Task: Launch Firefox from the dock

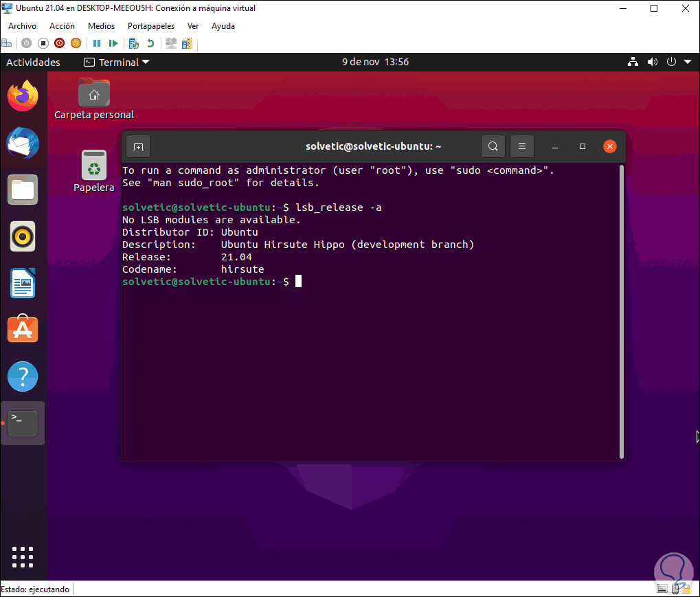Action: point(23,95)
